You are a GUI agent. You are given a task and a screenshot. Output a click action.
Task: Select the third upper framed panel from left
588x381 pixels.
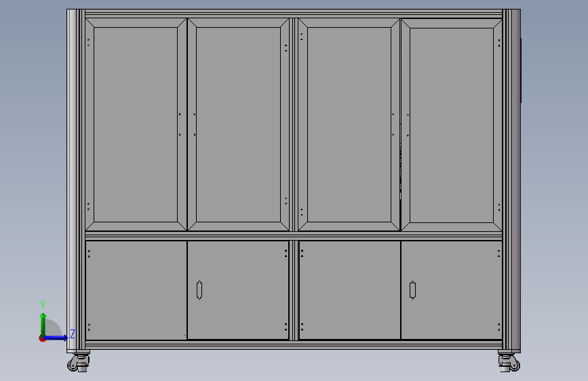pyautogui.click(x=349, y=125)
